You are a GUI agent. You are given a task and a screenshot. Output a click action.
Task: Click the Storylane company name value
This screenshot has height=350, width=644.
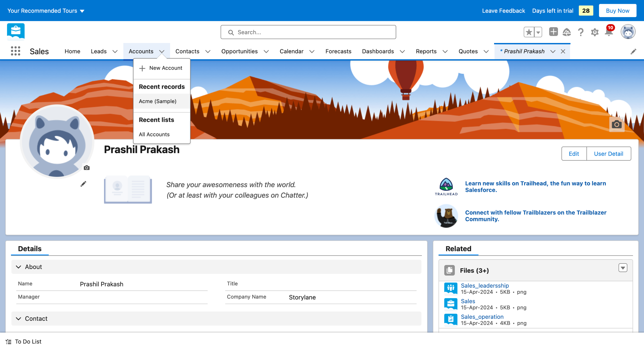tap(302, 297)
